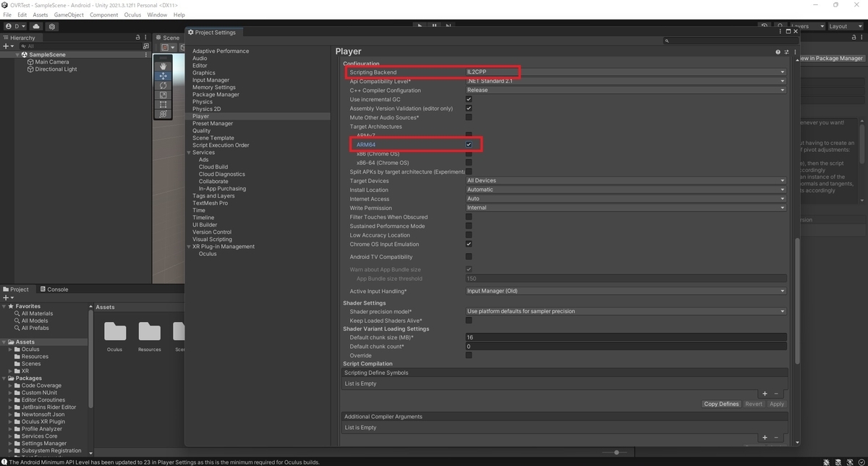The width and height of the screenshot is (868, 466).
Task: Click Hierarchy panel lock icon
Action: (137, 38)
